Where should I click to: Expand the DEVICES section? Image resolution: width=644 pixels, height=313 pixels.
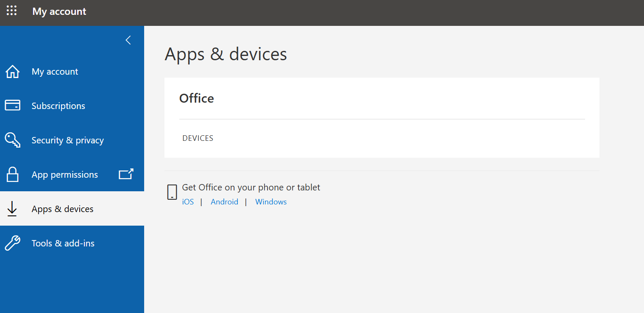[x=198, y=138]
